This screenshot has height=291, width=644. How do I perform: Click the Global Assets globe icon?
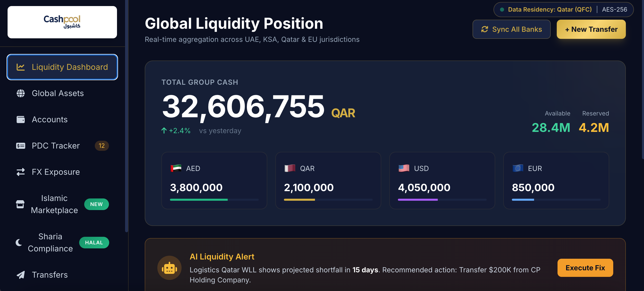[21, 93]
